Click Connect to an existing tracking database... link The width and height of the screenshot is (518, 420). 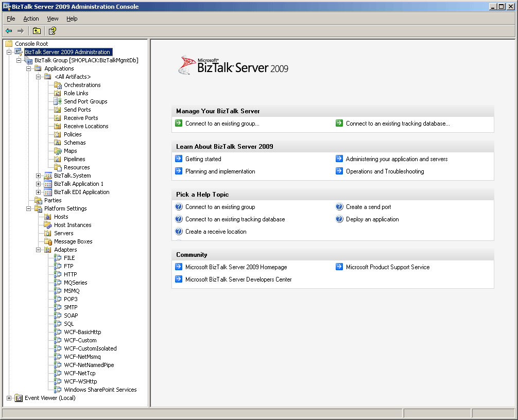(x=398, y=124)
